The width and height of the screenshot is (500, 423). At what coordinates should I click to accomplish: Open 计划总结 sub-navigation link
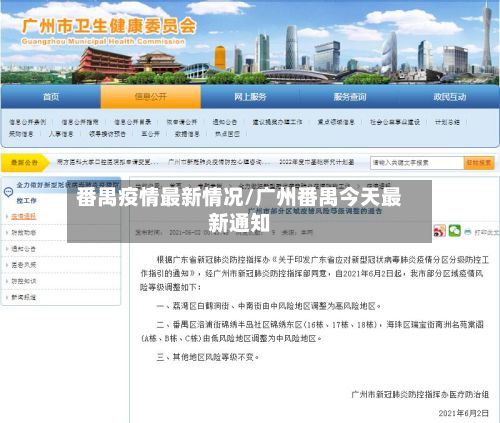[447, 122]
